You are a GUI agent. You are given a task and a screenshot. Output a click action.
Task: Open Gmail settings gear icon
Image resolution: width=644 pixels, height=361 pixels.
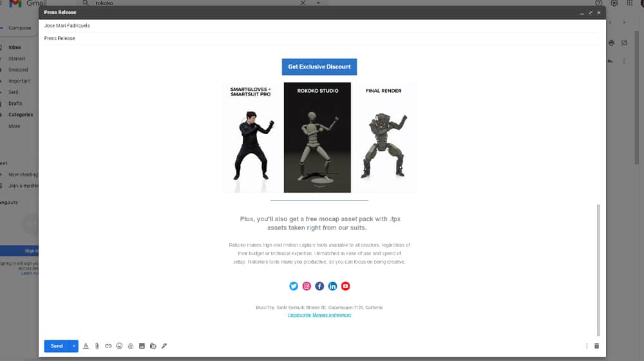tap(614, 3)
